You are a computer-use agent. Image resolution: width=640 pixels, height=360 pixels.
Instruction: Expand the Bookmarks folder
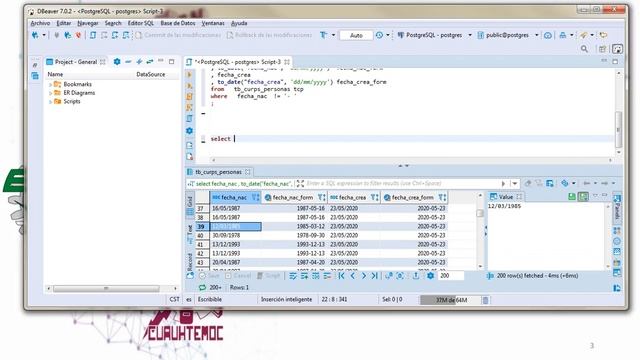pos(50,84)
